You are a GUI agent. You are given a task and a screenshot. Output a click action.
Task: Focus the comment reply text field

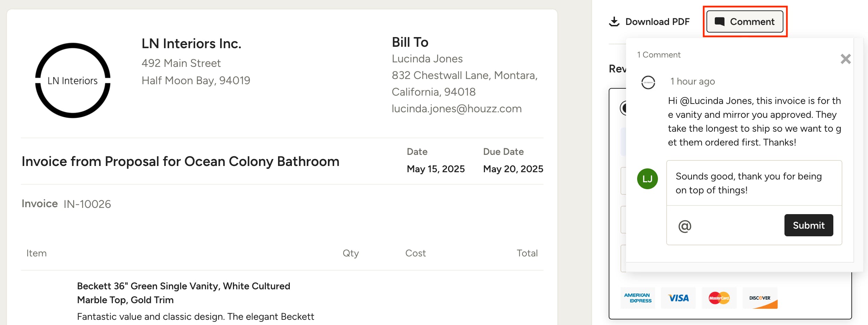(x=754, y=183)
